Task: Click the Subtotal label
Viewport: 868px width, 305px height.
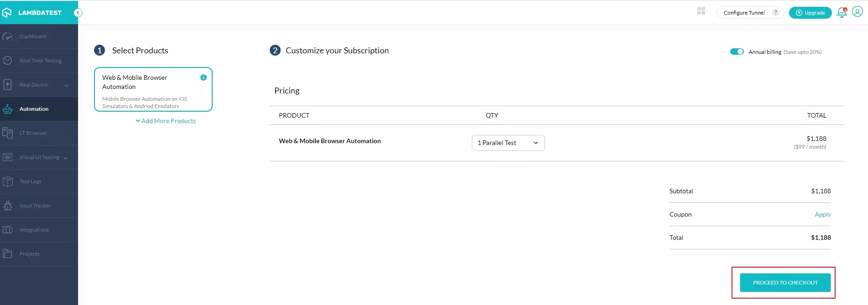Action: [681, 191]
